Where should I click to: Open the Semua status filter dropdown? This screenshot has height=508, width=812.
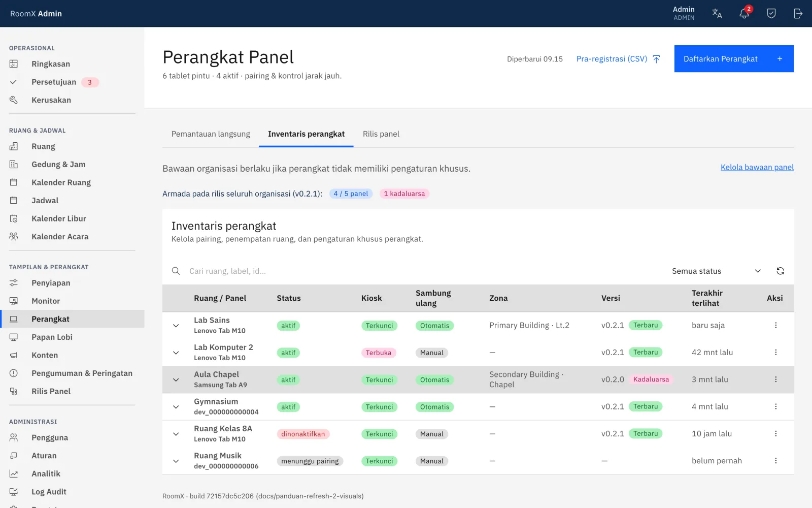tap(716, 271)
